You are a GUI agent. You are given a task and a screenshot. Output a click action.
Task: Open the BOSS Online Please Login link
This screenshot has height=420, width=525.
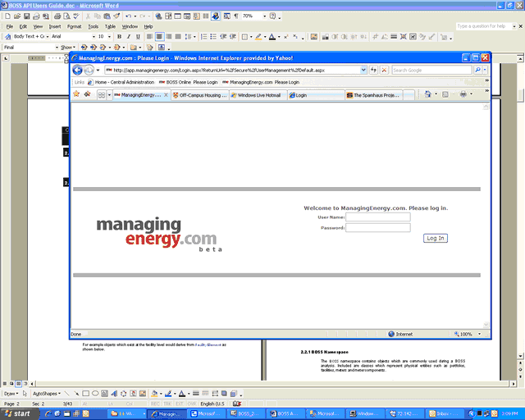[189, 82]
